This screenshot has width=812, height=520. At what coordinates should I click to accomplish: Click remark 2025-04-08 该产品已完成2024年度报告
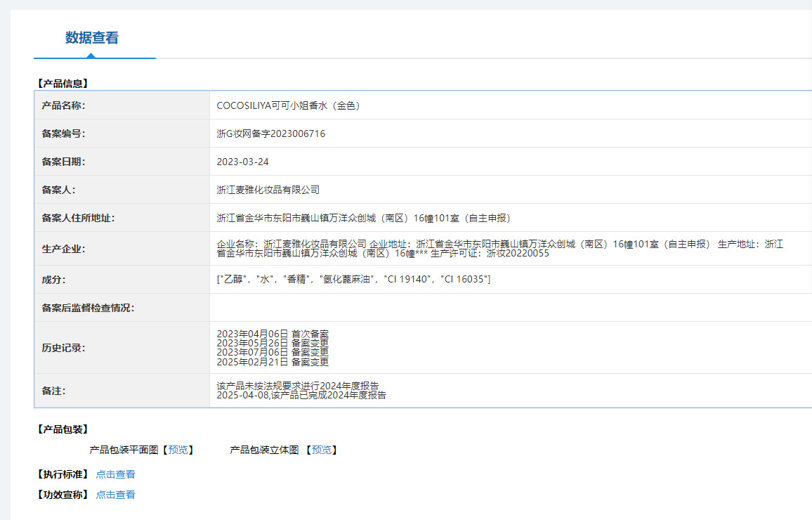(301, 395)
